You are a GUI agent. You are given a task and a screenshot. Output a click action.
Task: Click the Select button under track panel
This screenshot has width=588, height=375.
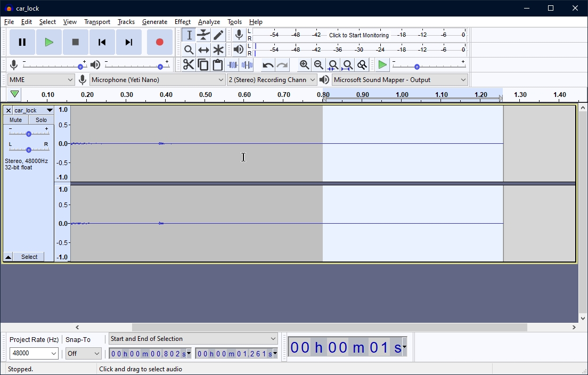pos(29,257)
